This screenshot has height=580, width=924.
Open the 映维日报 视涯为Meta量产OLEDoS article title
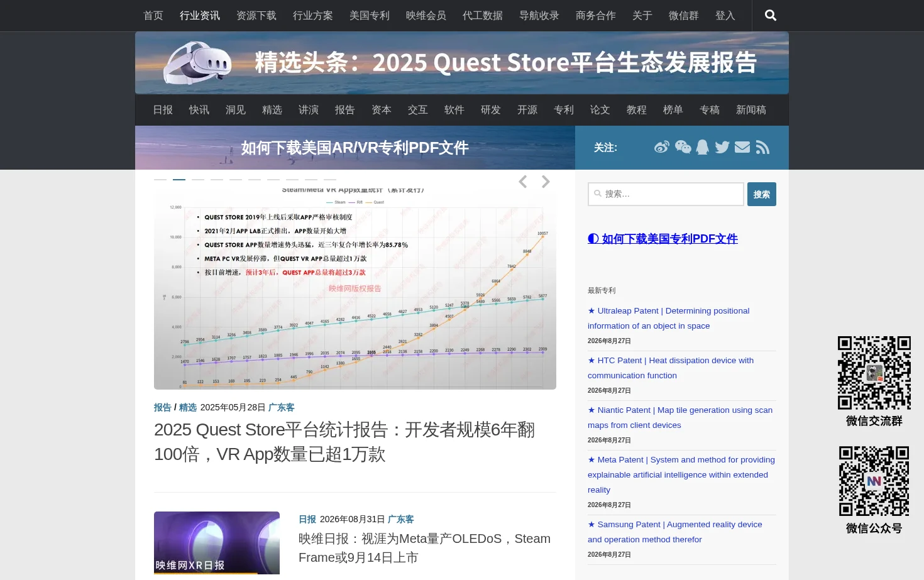click(x=424, y=548)
